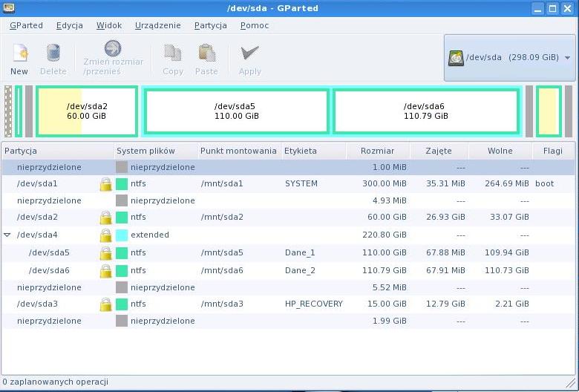This screenshot has height=392, width=579.
Task: Open the Edycja menu
Action: [x=70, y=25]
